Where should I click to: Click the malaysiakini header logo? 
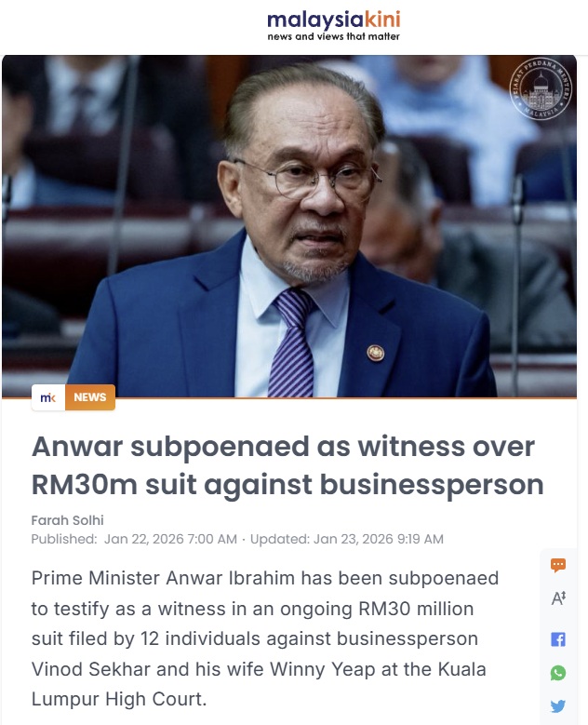click(334, 20)
